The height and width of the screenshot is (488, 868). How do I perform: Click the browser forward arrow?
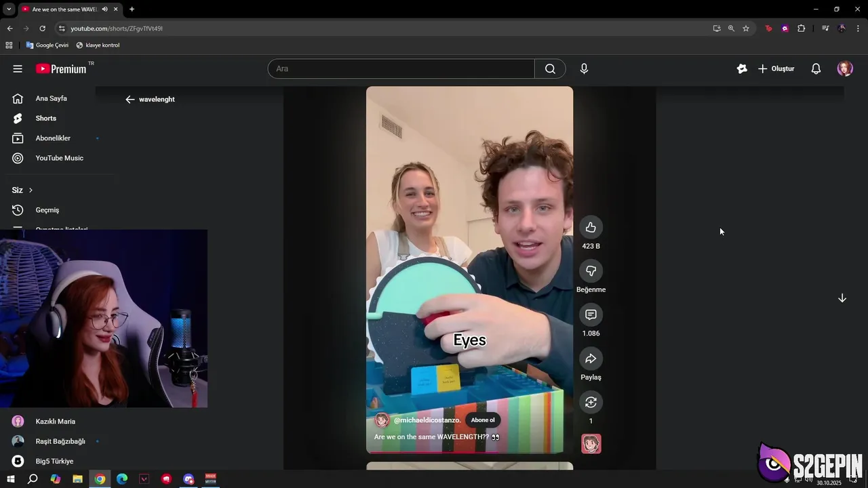pyautogui.click(x=26, y=28)
